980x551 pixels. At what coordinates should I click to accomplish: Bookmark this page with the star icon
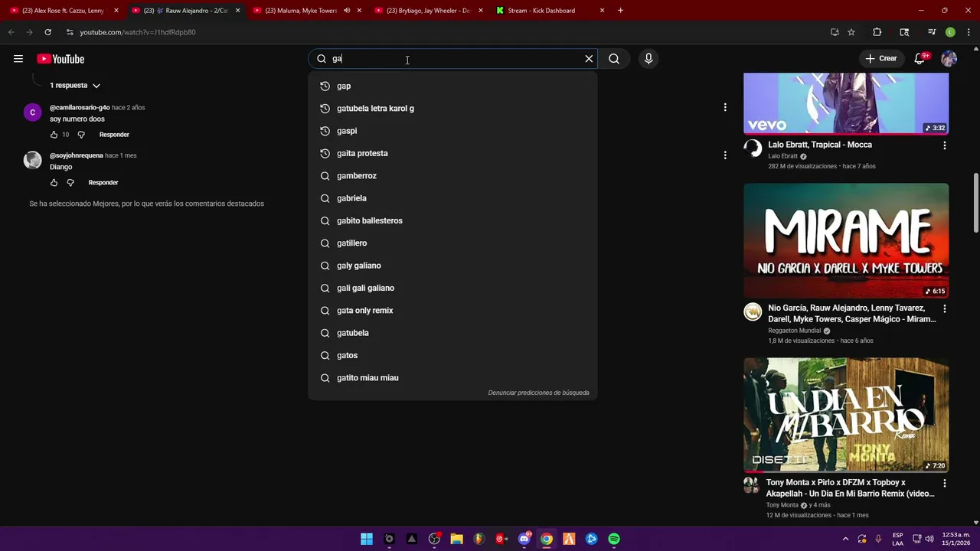[x=851, y=32]
